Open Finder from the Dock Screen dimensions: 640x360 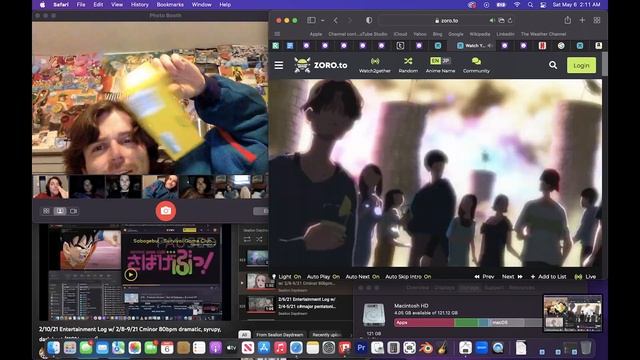coord(53,348)
